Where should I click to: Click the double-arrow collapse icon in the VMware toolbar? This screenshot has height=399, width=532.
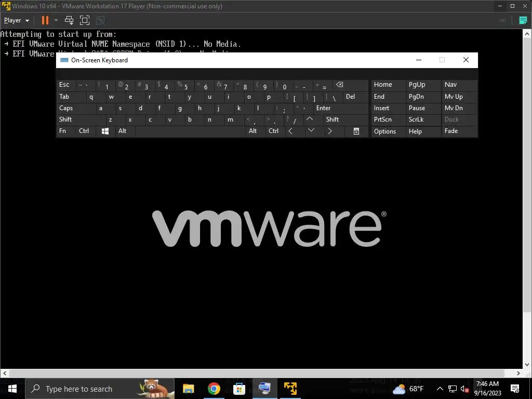click(x=502, y=20)
